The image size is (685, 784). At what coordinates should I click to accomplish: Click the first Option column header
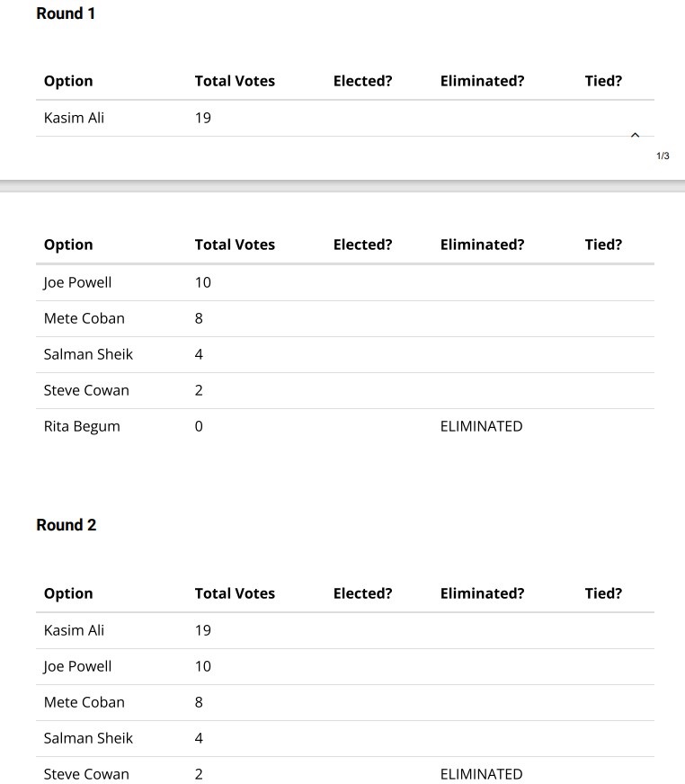click(68, 81)
